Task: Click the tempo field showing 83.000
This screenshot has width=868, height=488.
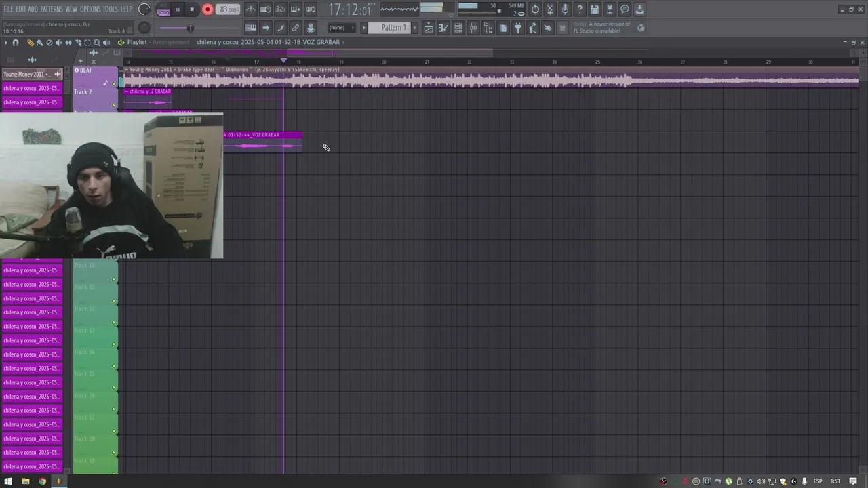Action: pos(229,9)
